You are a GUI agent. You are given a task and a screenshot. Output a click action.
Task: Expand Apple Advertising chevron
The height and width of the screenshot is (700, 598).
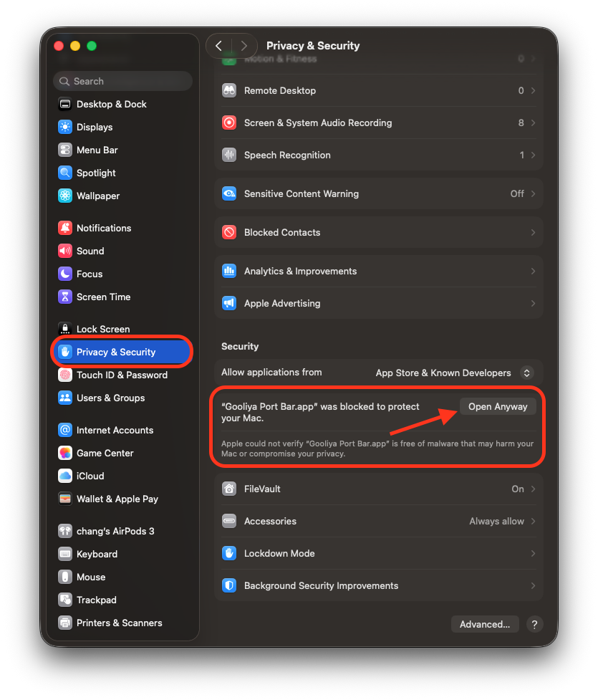(533, 303)
